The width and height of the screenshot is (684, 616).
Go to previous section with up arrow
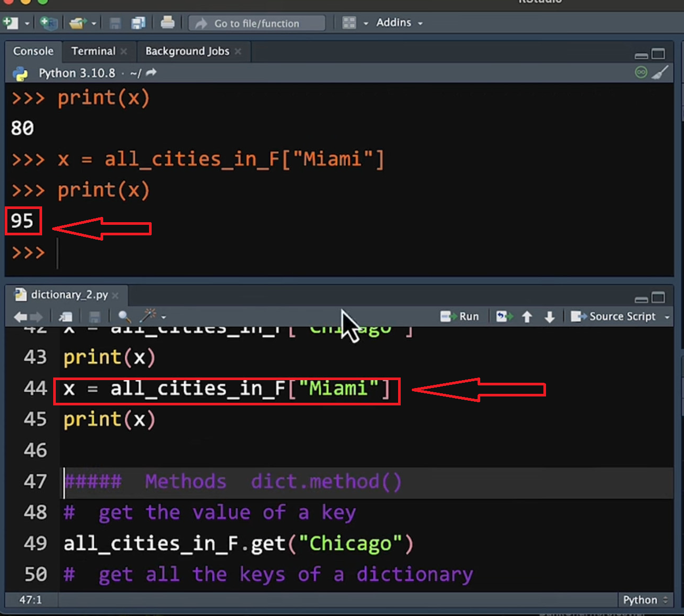[x=527, y=316]
